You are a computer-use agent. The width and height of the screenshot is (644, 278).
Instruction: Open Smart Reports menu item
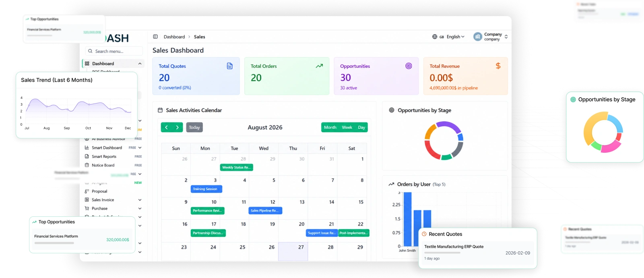tap(104, 156)
